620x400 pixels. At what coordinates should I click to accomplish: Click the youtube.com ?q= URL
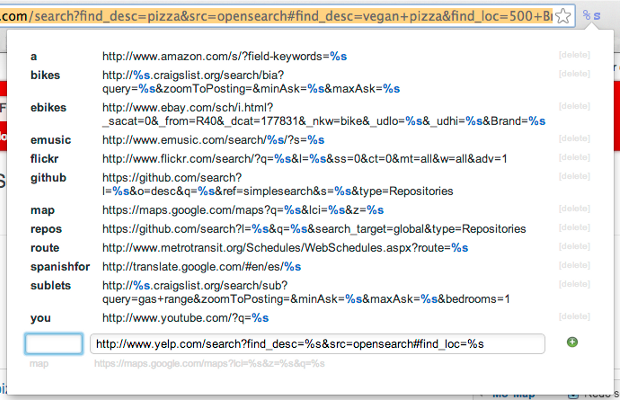click(x=185, y=318)
